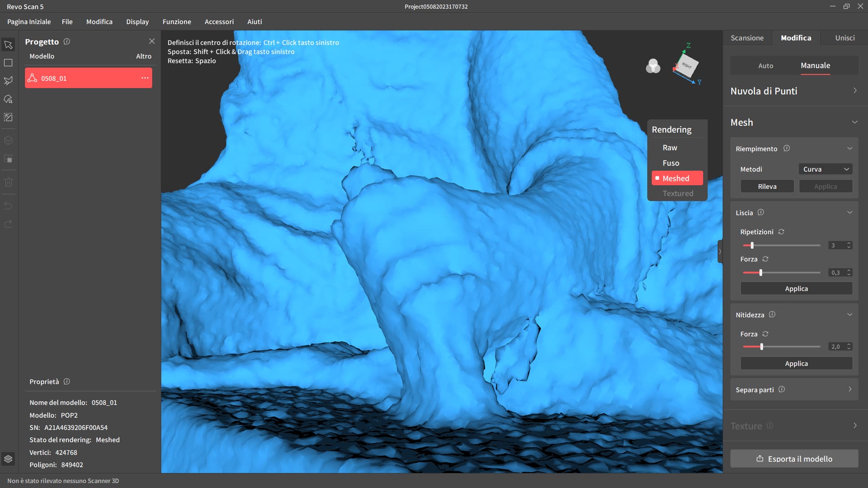Reset the Ripetizioni value with refresh icon
This screenshot has height=488, width=868.
pos(781,232)
